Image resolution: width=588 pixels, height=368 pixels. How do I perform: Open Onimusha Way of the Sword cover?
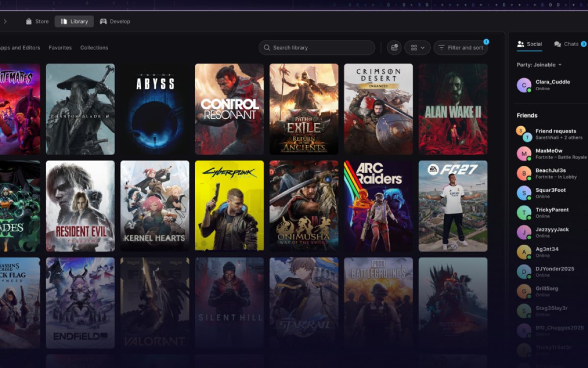tap(304, 206)
